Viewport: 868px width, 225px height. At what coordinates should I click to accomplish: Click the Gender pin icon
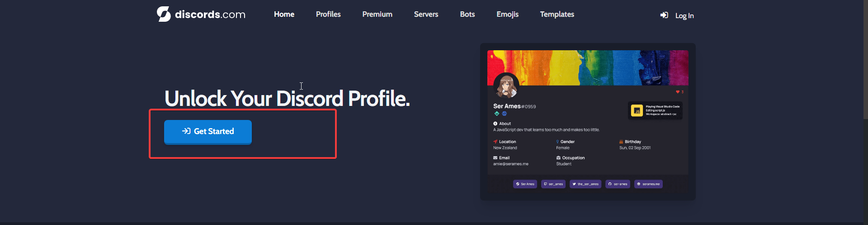click(x=557, y=142)
